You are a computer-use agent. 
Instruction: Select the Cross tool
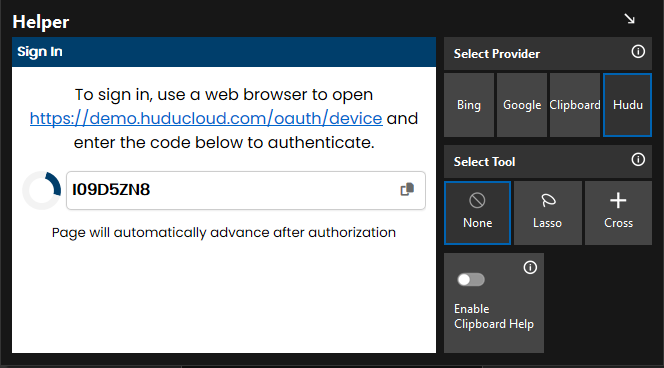tap(618, 213)
